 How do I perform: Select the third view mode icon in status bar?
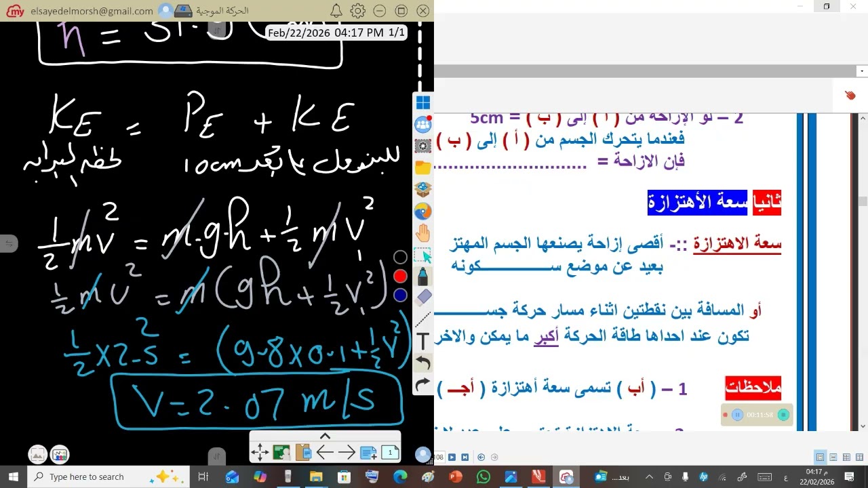click(x=846, y=457)
